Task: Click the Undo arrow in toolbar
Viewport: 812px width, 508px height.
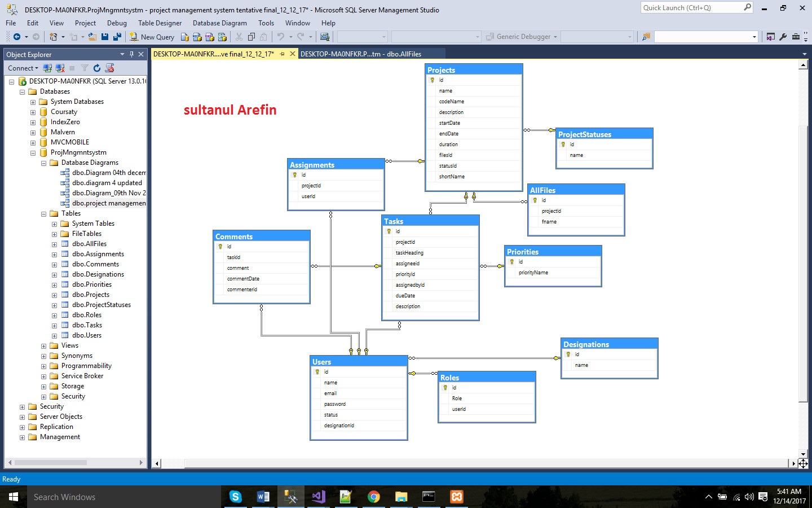Action: [x=280, y=37]
